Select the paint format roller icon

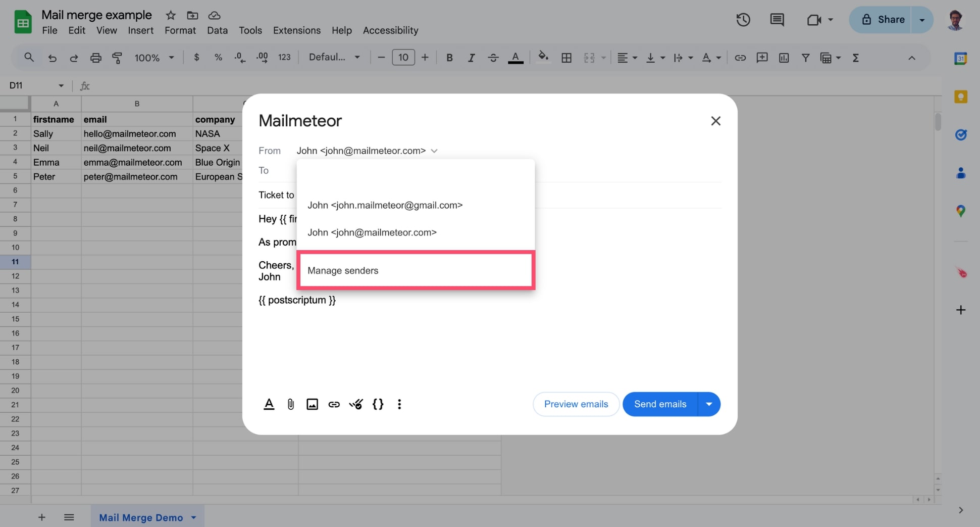click(x=117, y=58)
